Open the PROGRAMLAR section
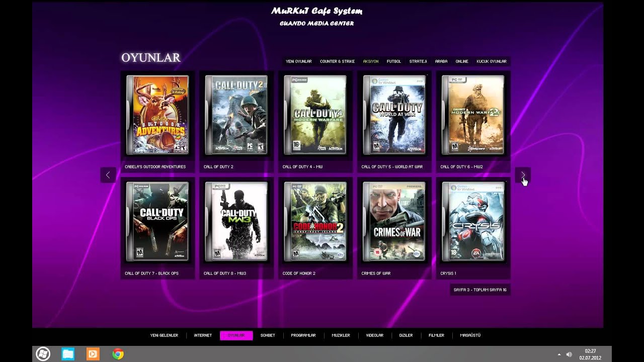This screenshot has height=362, width=644. [x=303, y=335]
